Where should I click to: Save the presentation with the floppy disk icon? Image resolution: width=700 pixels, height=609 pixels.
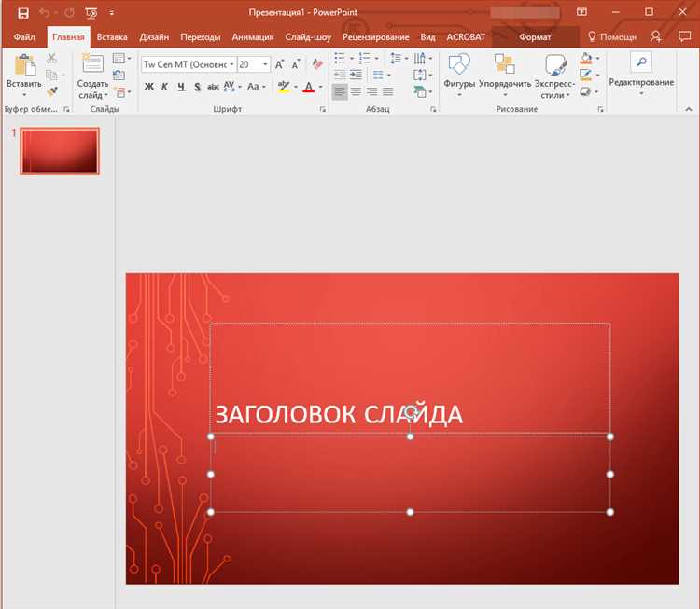[23, 13]
